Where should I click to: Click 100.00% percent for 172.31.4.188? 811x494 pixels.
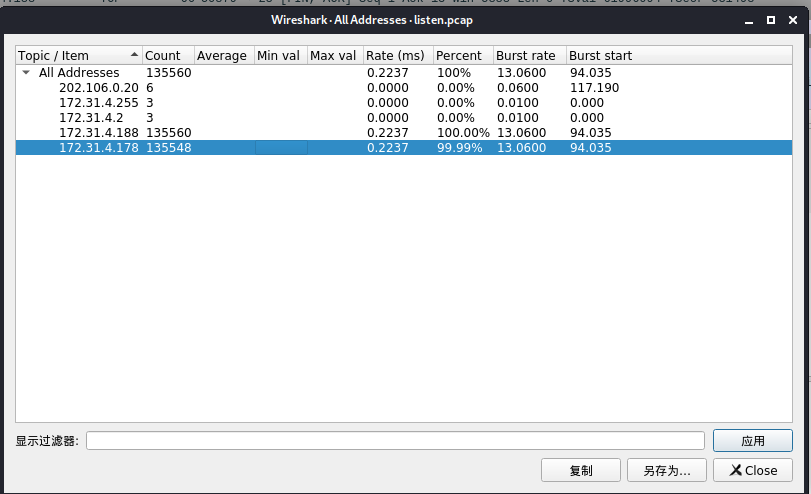pyautogui.click(x=463, y=132)
